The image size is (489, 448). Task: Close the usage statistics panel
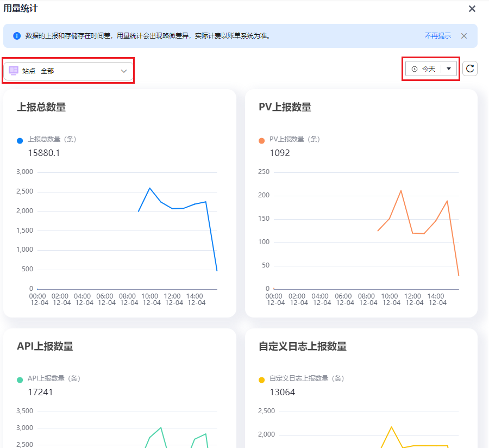(x=472, y=9)
